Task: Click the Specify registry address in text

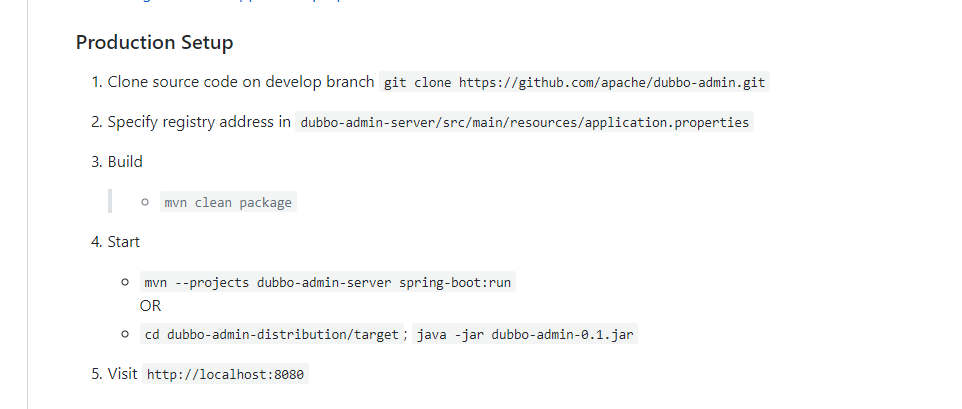Action: click(x=199, y=122)
